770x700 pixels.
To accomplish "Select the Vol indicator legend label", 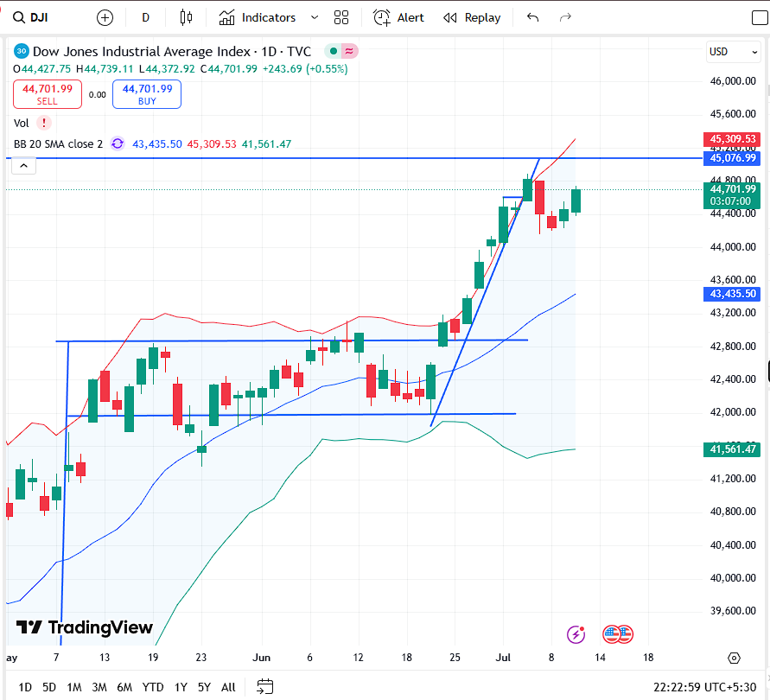I will point(21,123).
